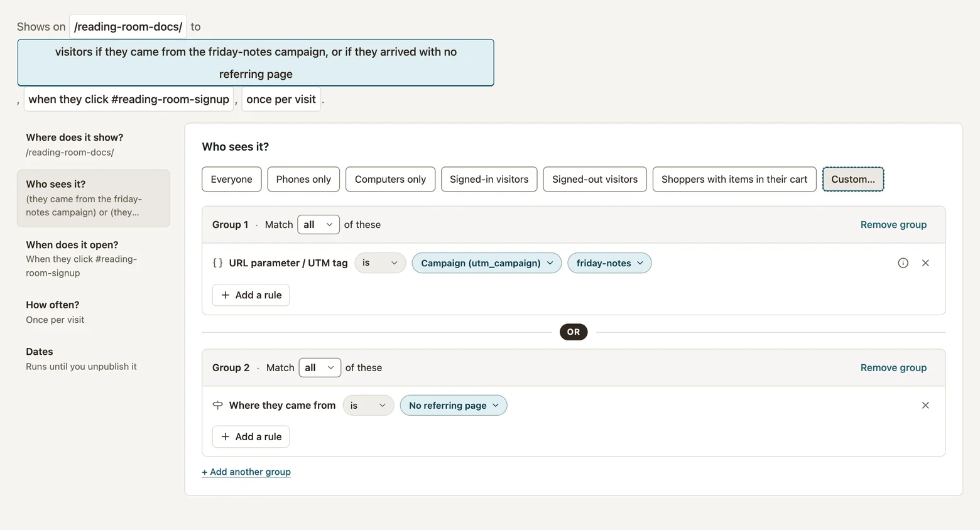Screen dimensions: 980x530
Task: Choose the Phones only preset
Action: (x=303, y=180)
